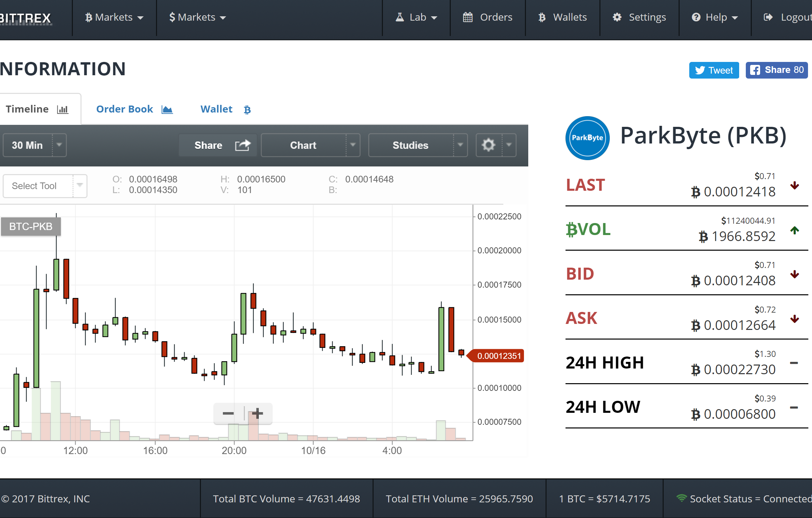Switch to the Wallet tab
This screenshot has width=812, height=518.
225,109
